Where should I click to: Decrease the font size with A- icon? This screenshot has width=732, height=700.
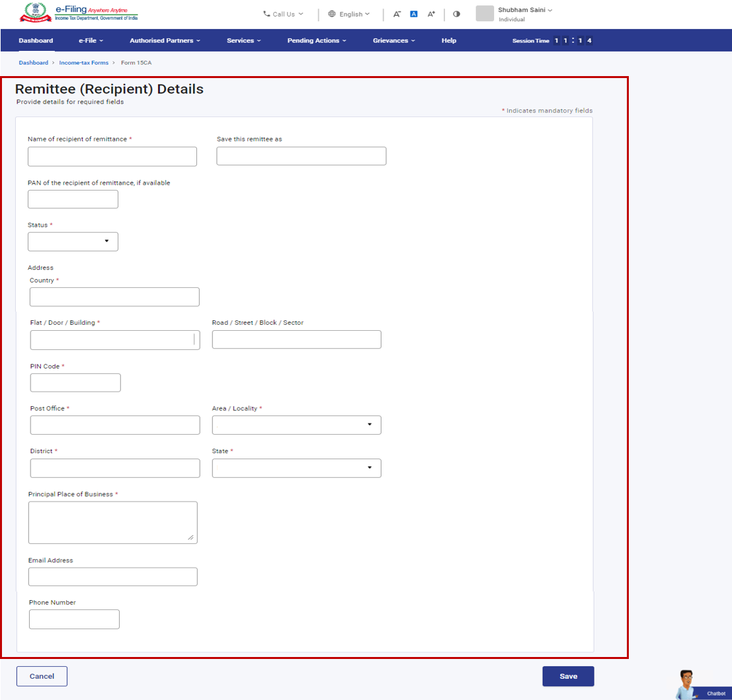tap(397, 14)
